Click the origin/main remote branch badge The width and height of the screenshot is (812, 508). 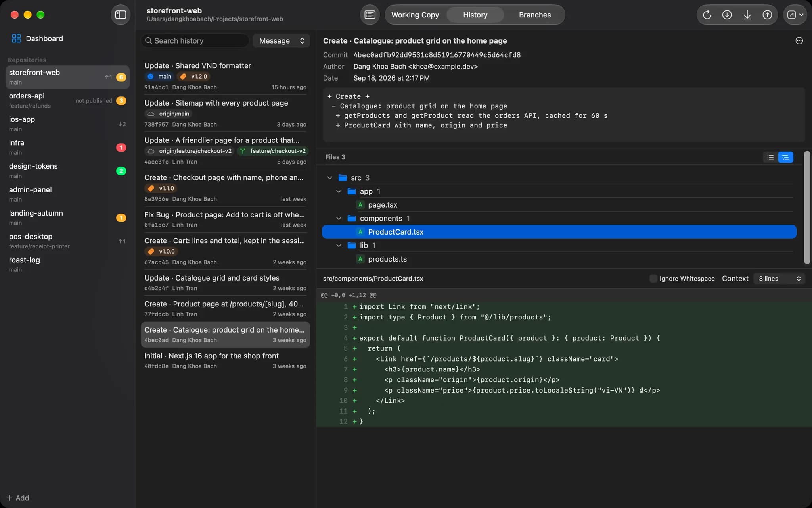[x=168, y=114]
